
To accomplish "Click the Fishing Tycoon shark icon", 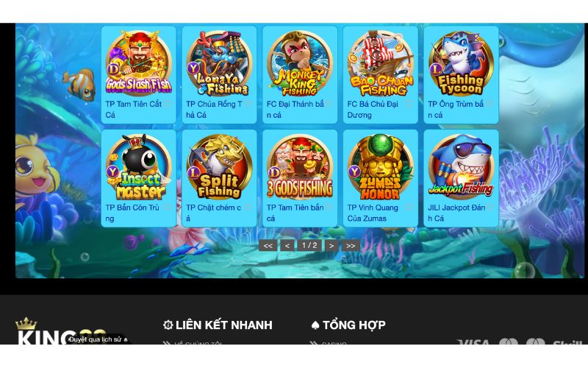I will click(461, 63).
